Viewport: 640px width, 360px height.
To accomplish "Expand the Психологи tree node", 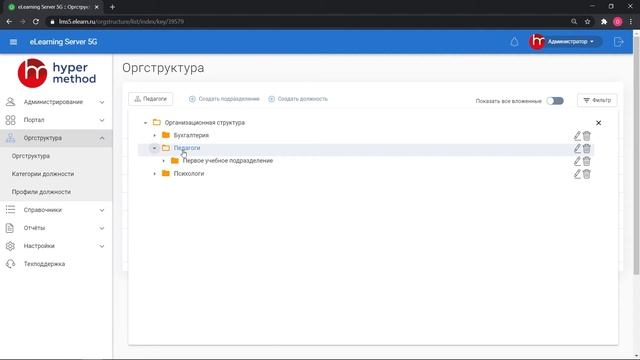I will point(154,173).
